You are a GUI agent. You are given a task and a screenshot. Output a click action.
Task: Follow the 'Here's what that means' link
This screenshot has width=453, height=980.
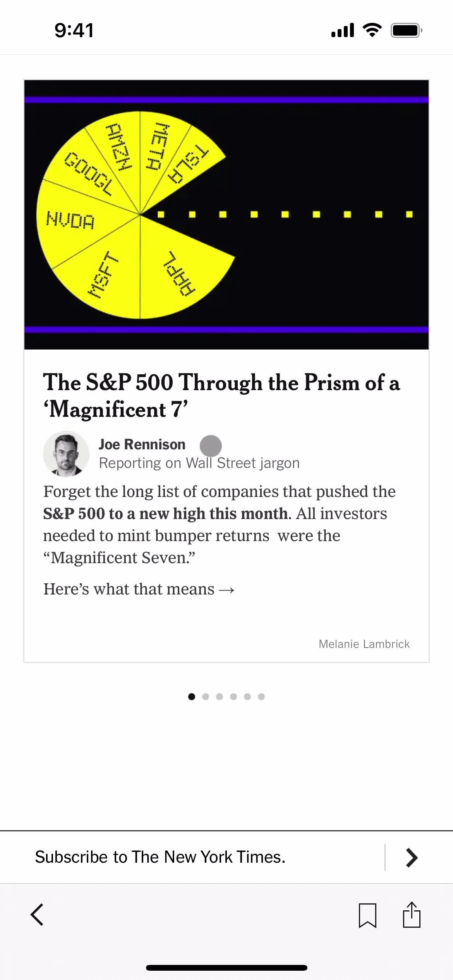tap(139, 589)
